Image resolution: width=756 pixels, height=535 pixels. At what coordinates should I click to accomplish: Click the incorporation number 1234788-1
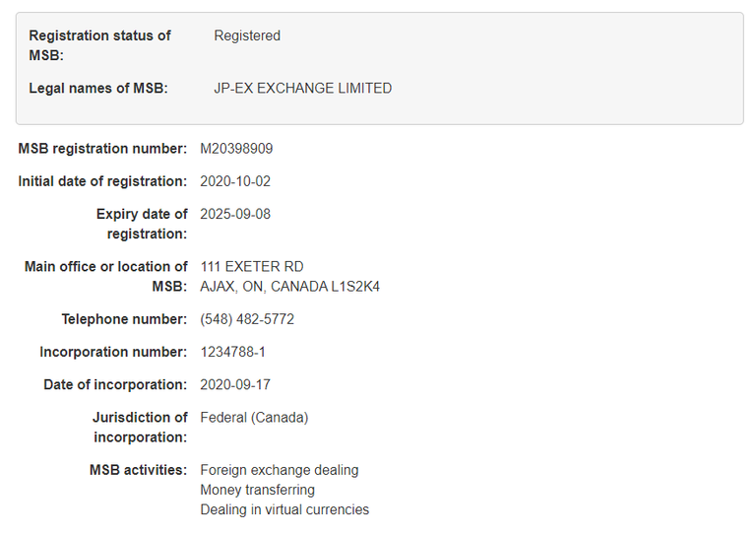coord(233,352)
